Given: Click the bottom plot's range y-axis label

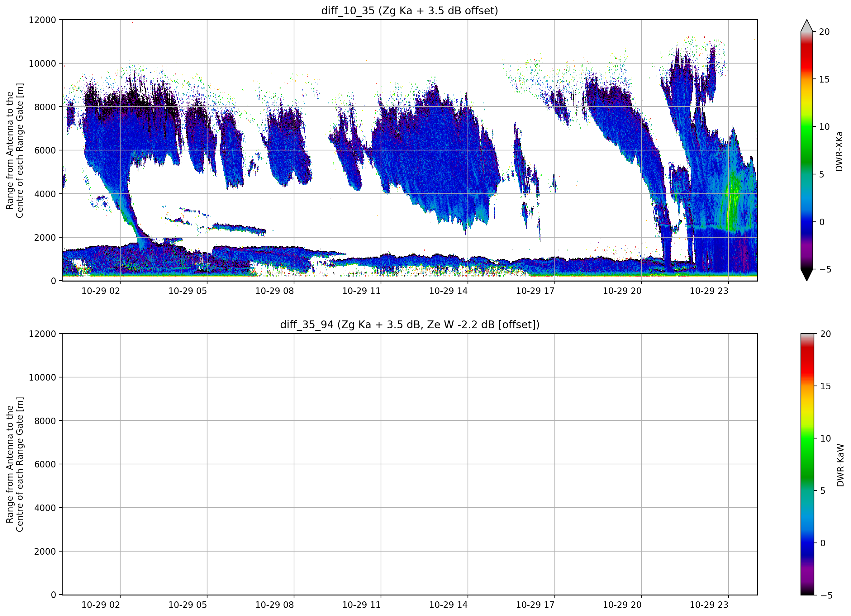Looking at the screenshot, I should (x=15, y=464).
